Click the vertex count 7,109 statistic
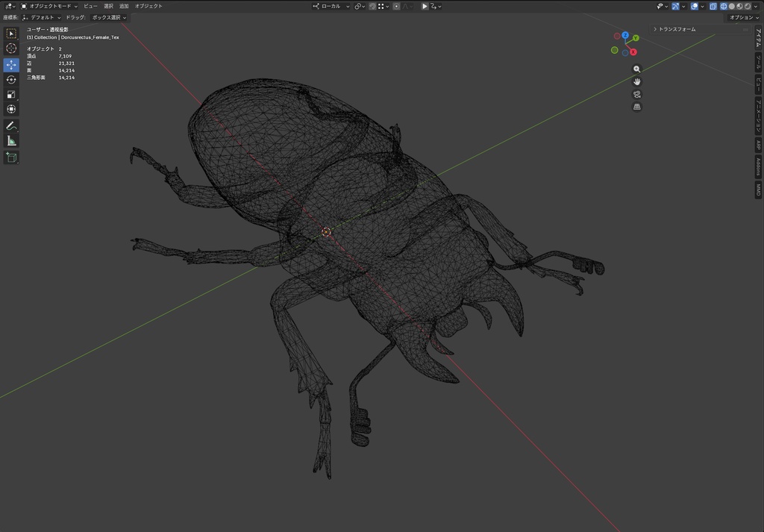Image resolution: width=764 pixels, height=532 pixels. (x=65, y=56)
